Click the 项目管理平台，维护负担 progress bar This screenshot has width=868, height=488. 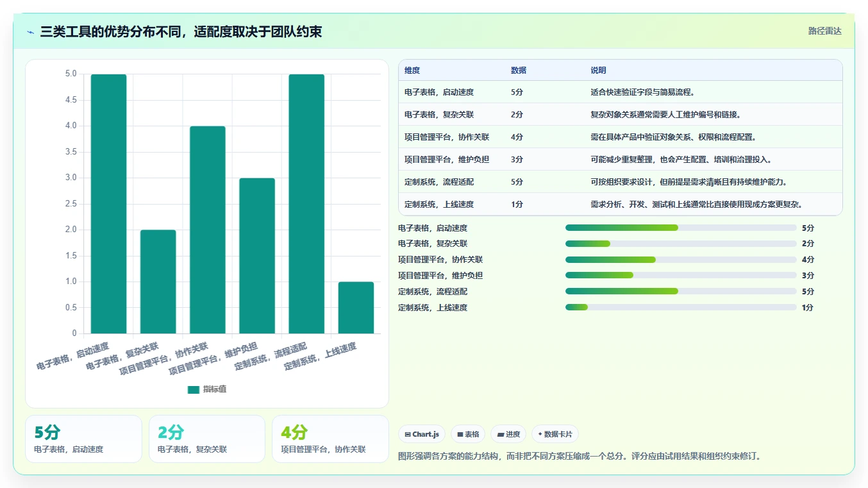click(x=681, y=276)
